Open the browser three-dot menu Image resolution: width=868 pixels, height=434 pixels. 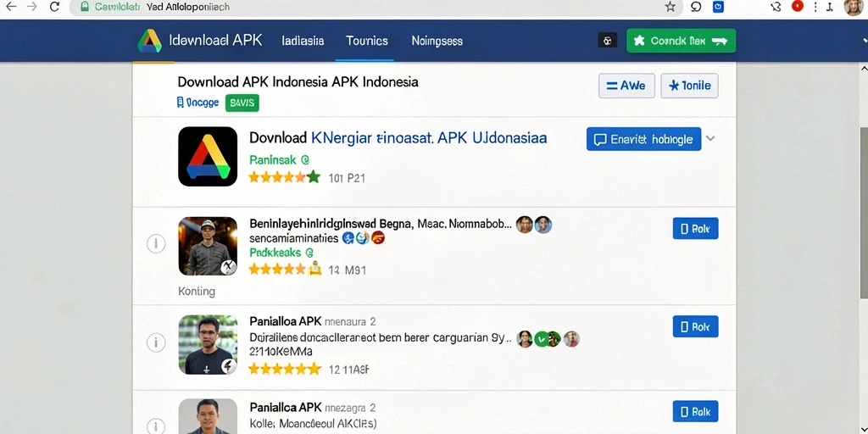pos(815,7)
